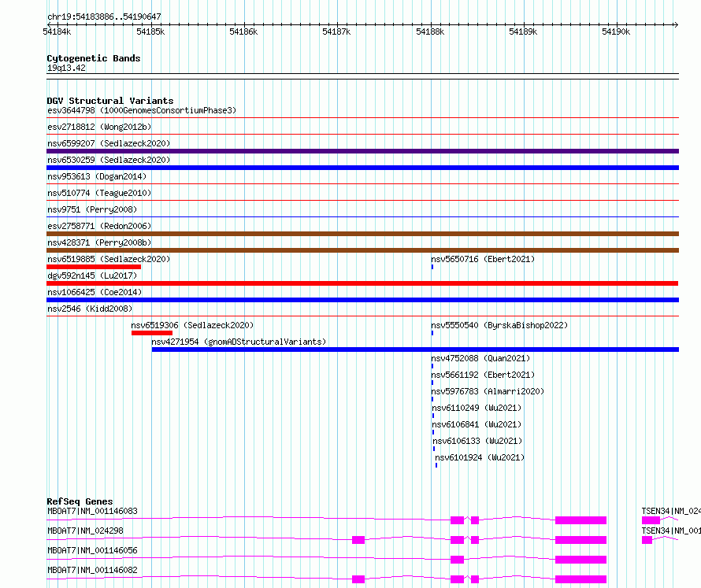Open variant nsv9751 (Perry2008)
The image size is (701, 588).
[x=92, y=209]
